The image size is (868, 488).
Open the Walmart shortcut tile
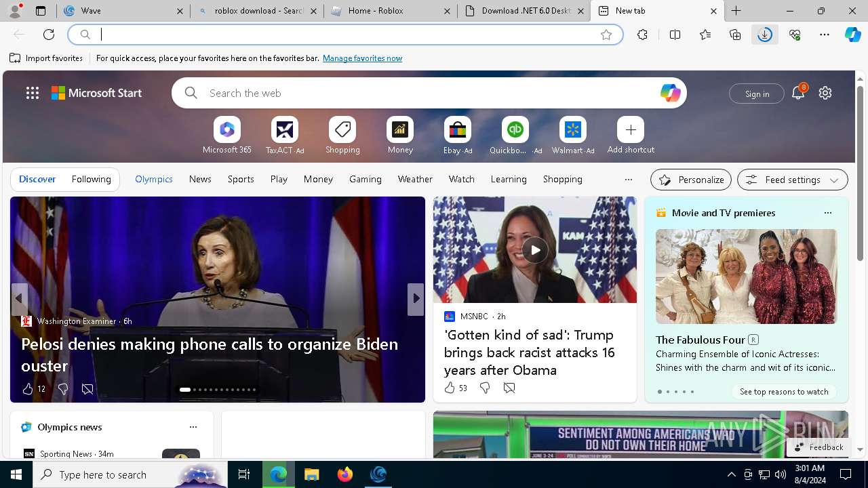pos(573,136)
